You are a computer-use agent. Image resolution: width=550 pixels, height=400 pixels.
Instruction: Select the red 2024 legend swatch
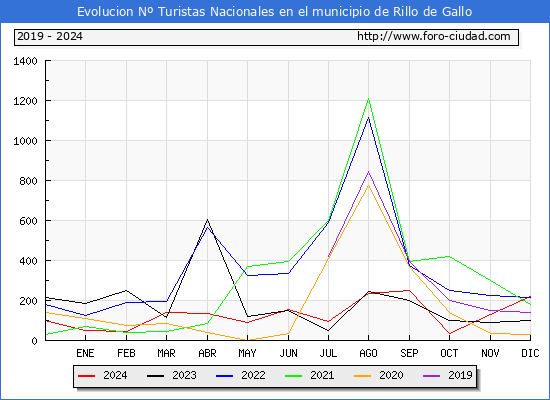coord(87,376)
